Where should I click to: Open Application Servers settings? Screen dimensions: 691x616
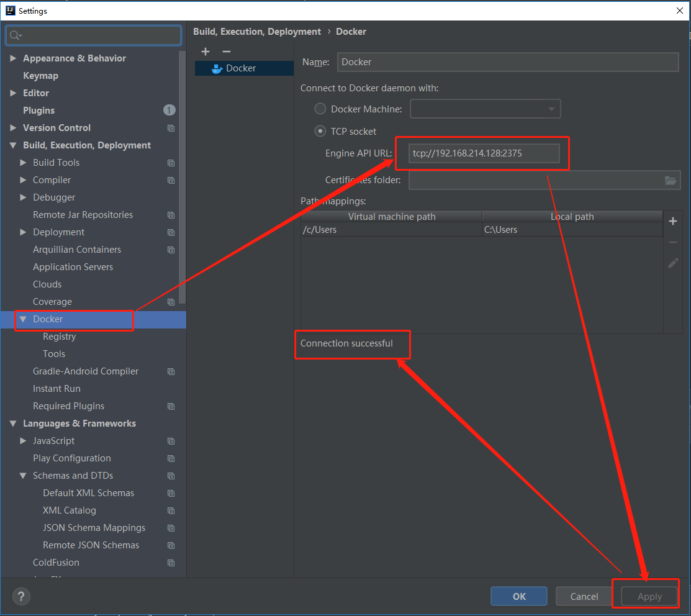click(73, 267)
